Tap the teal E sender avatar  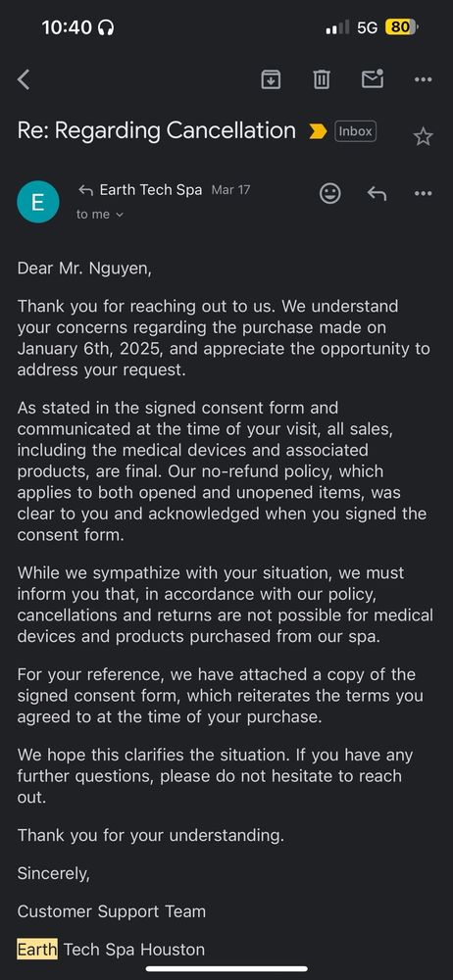(37, 201)
